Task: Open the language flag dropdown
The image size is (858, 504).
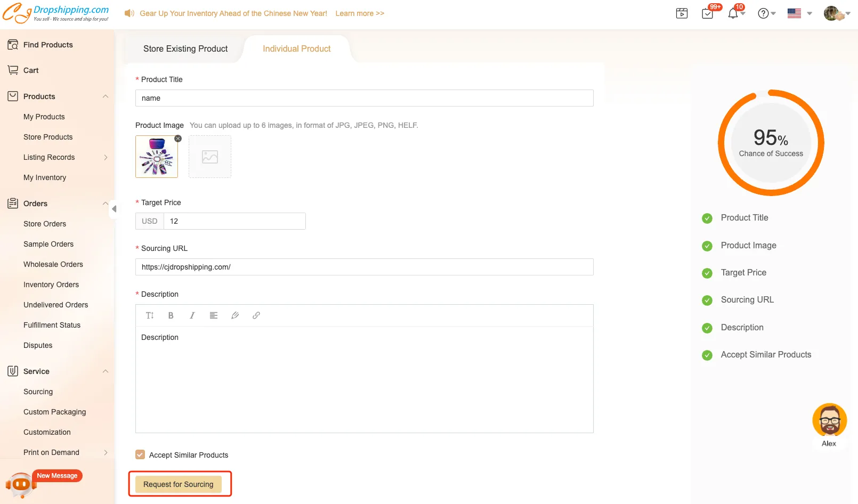Action: pyautogui.click(x=799, y=14)
